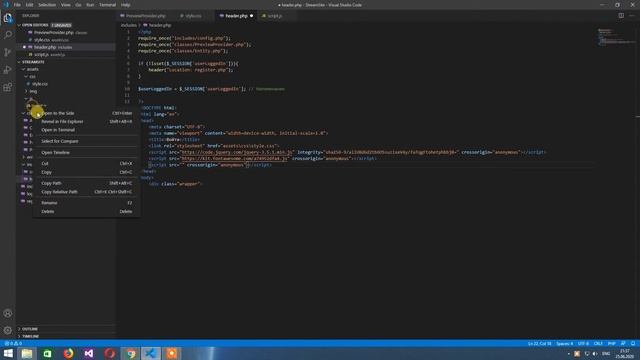Click the Windows Start button
This screenshot has width=640, height=360.
[x=8, y=353]
